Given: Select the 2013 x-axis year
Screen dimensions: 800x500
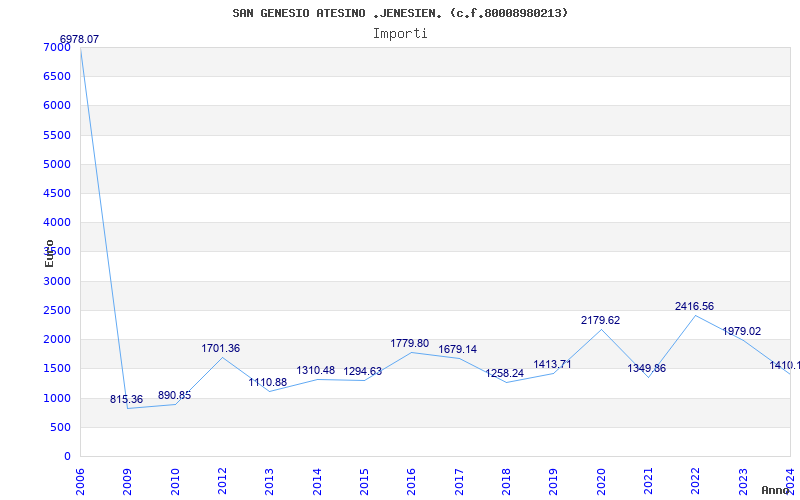Looking at the screenshot, I should (x=269, y=481).
